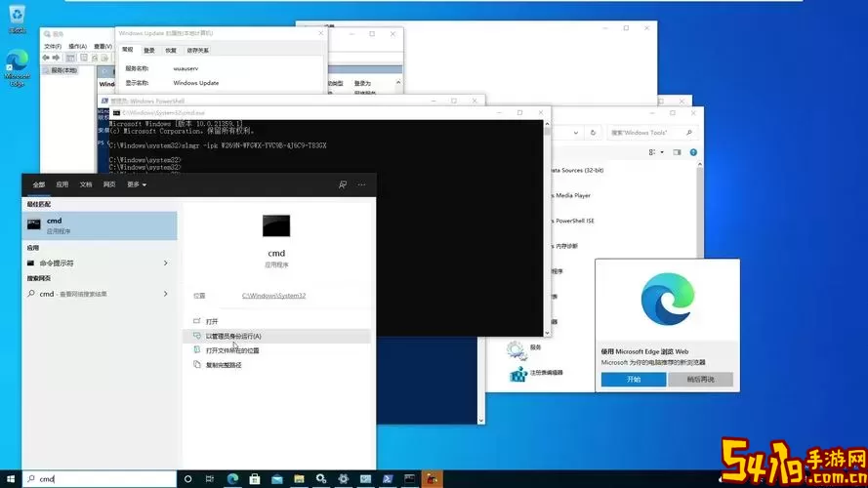868x488 pixels.
Task: Open the Mail app on taskbar
Action: click(276, 479)
